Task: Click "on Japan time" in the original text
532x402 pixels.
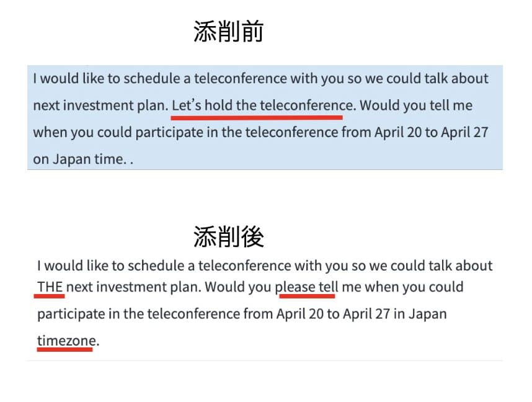Action: tap(78, 159)
